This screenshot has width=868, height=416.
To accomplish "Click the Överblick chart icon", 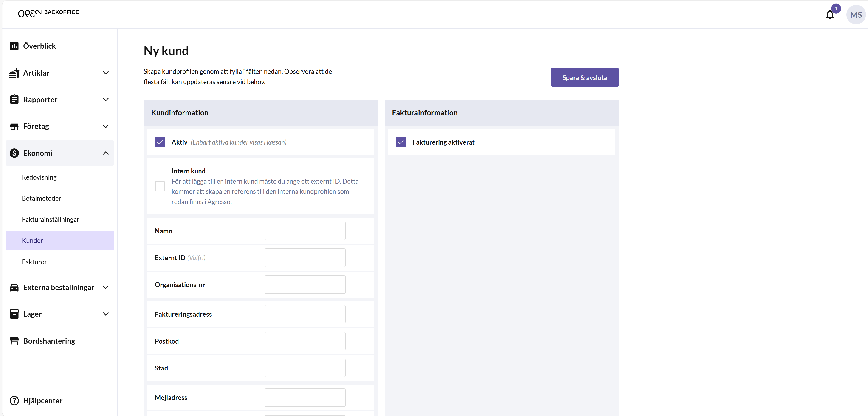I will (x=14, y=46).
